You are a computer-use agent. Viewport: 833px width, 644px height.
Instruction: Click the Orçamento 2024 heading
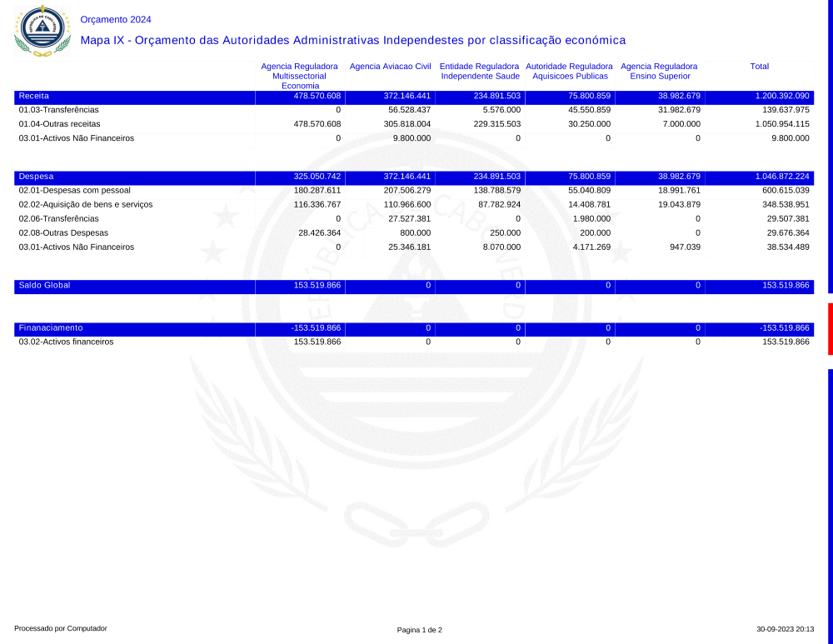(116, 19)
